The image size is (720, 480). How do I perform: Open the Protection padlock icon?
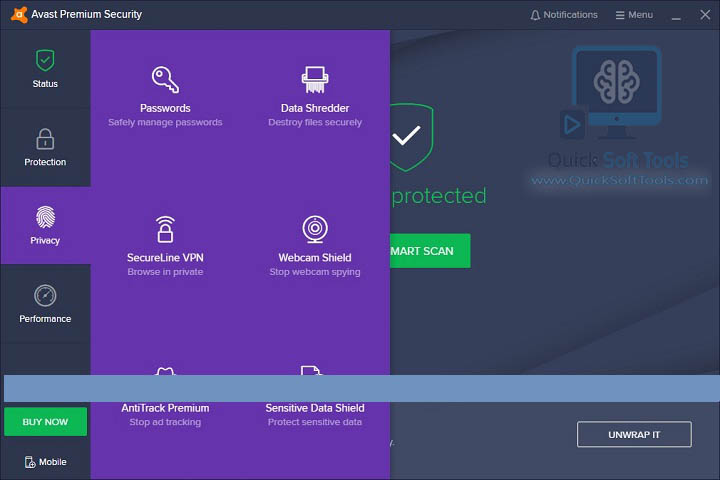(x=45, y=139)
